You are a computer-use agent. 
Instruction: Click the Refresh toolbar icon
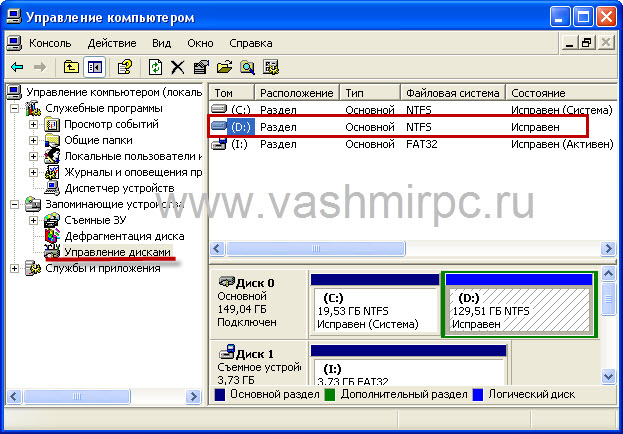155,67
